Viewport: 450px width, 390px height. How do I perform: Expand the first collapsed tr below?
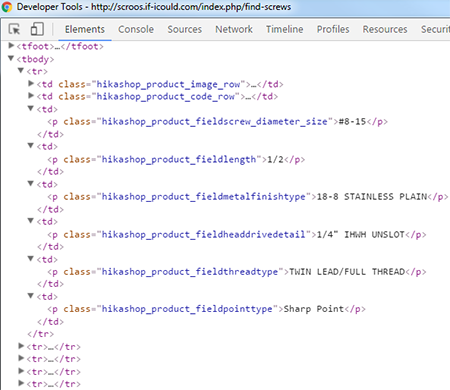tap(21, 346)
